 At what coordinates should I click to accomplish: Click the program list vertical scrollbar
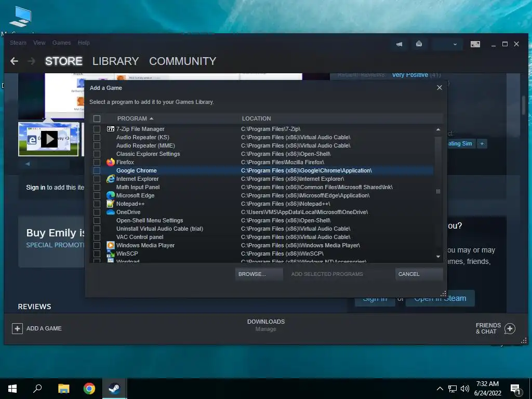coord(438,191)
